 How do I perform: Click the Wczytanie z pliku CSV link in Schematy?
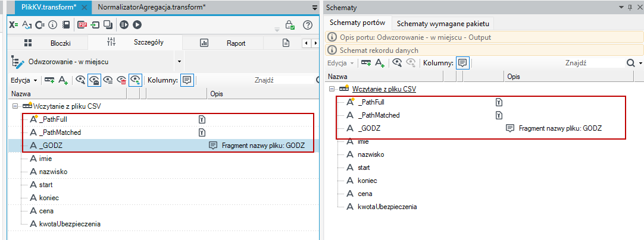pos(384,89)
